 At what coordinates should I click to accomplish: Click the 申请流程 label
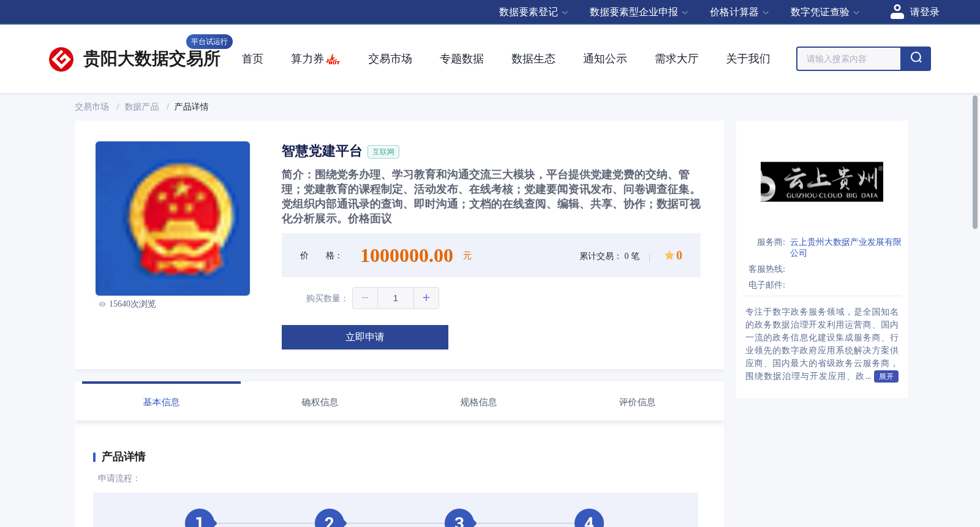[x=119, y=479]
